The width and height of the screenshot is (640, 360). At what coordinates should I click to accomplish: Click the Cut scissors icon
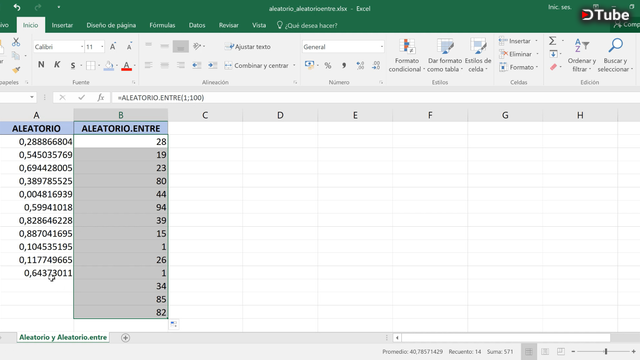pos(16,42)
